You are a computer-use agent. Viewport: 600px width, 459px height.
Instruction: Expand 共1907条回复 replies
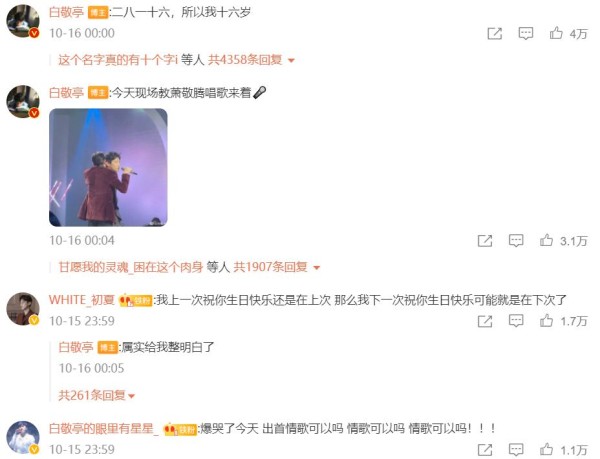pos(276,267)
